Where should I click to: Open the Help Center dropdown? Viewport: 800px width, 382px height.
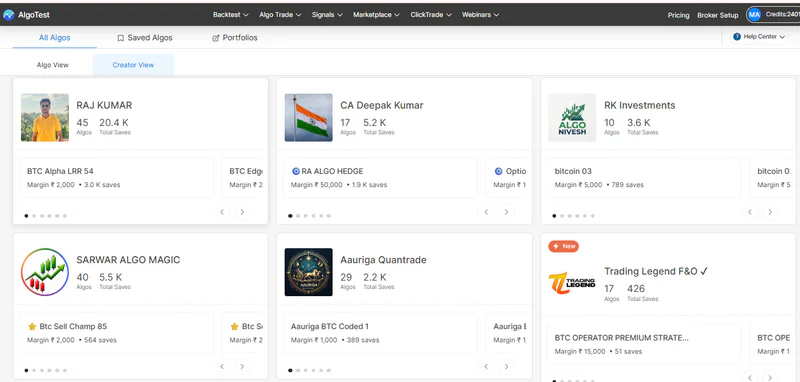coord(760,37)
